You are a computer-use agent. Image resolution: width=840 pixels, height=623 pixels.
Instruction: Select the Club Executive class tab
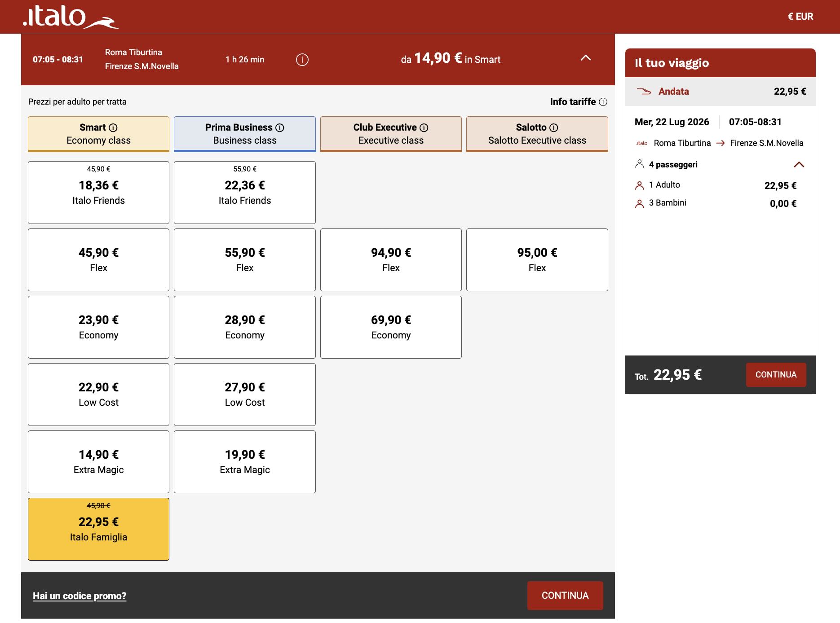click(391, 134)
